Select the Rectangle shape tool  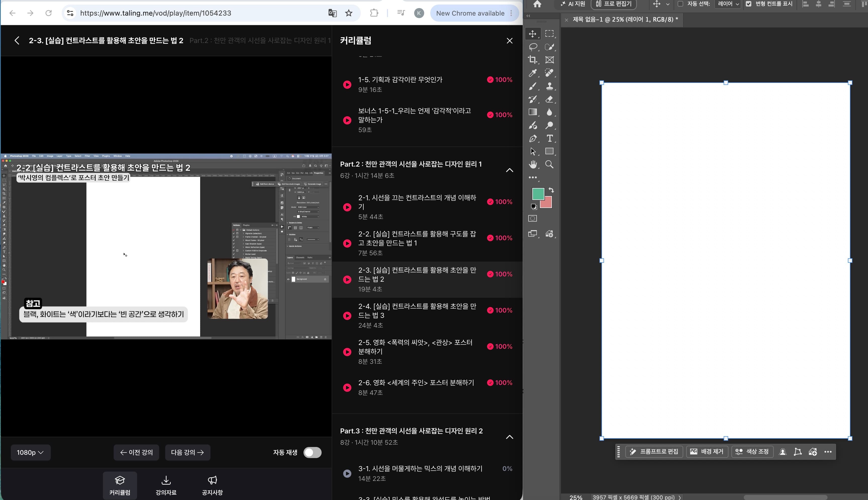[549, 152]
